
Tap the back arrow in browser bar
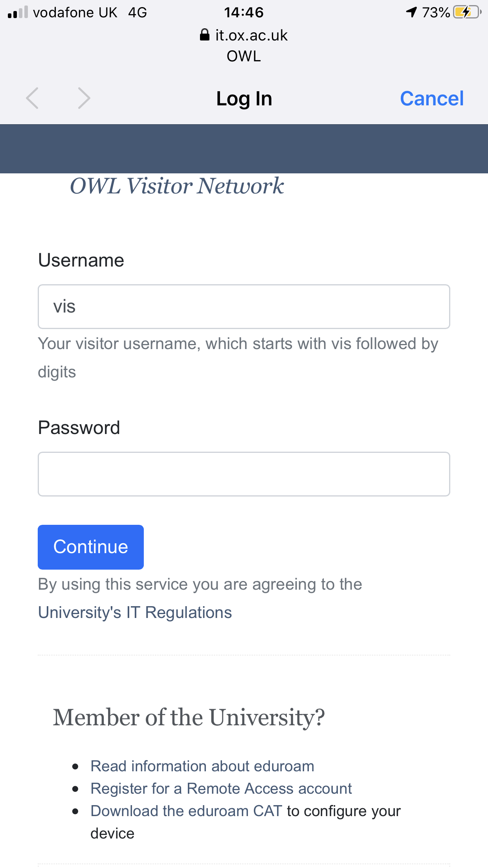(32, 98)
